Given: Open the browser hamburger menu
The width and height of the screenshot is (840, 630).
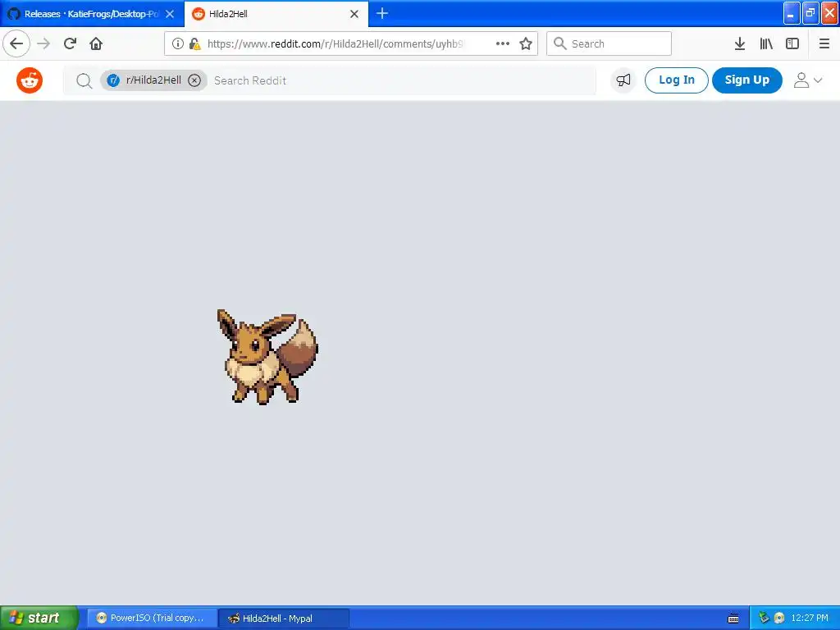Looking at the screenshot, I should [x=824, y=43].
